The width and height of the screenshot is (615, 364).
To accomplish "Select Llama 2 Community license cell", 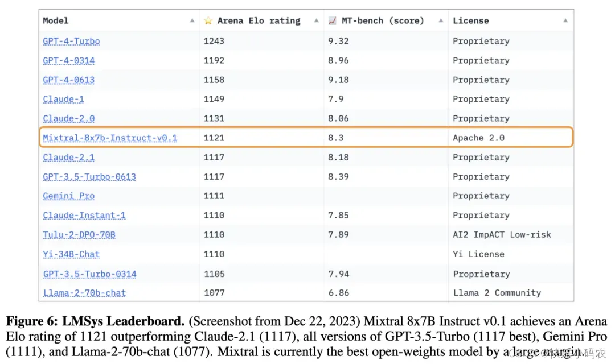I will [497, 293].
